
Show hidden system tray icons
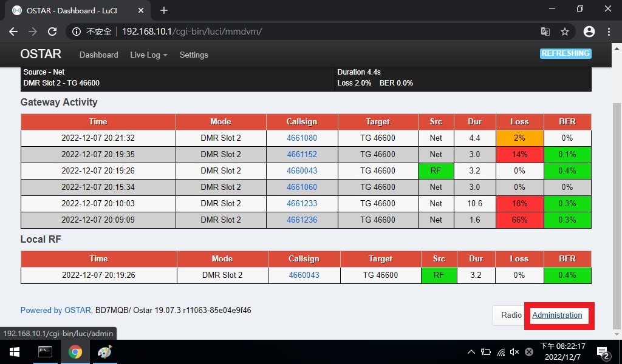[471, 352]
